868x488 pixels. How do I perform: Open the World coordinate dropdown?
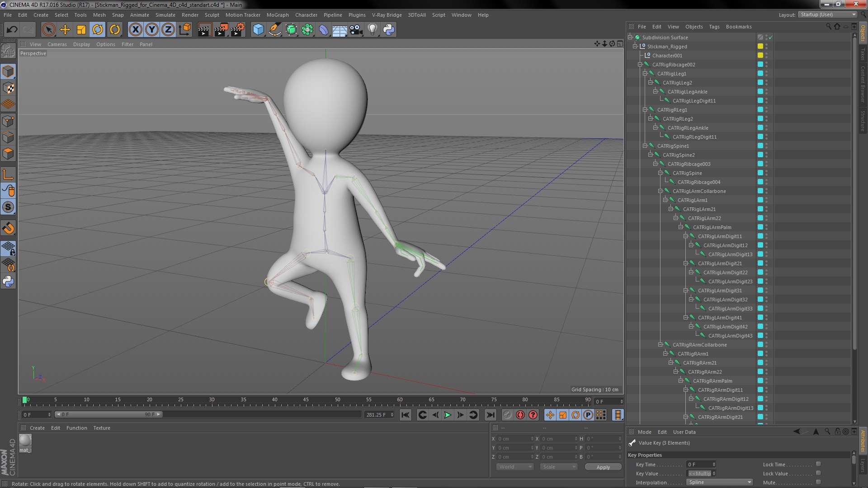(x=515, y=467)
